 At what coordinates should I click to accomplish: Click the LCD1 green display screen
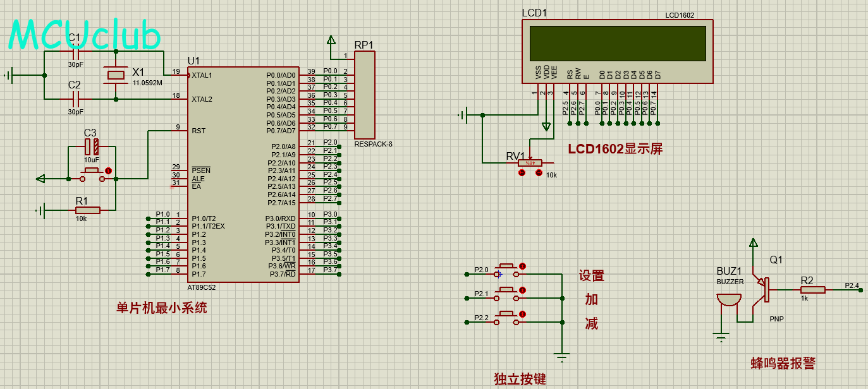pos(618,44)
